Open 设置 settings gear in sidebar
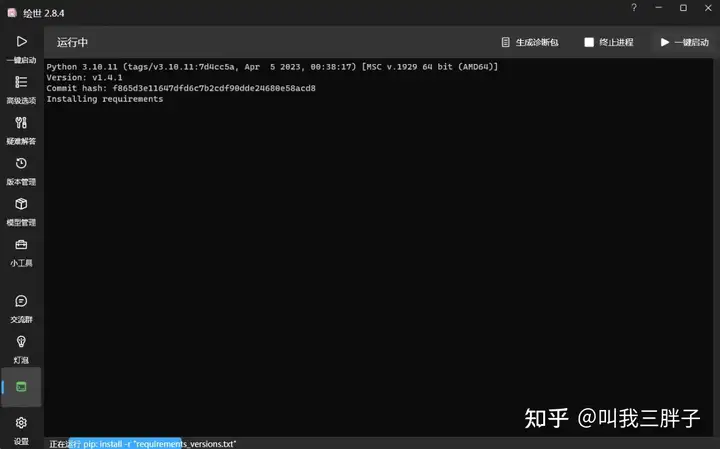This screenshot has height=449, width=720. [x=21, y=431]
